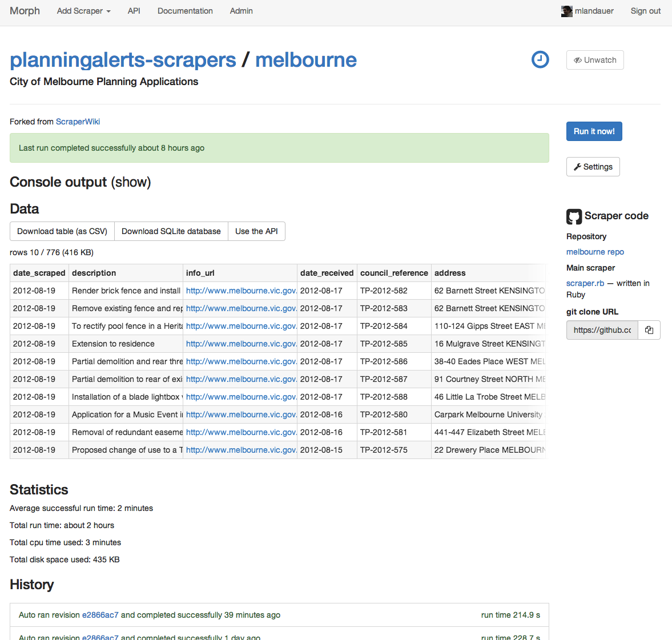Click the 'Last run completed successfully' alert

(x=279, y=148)
